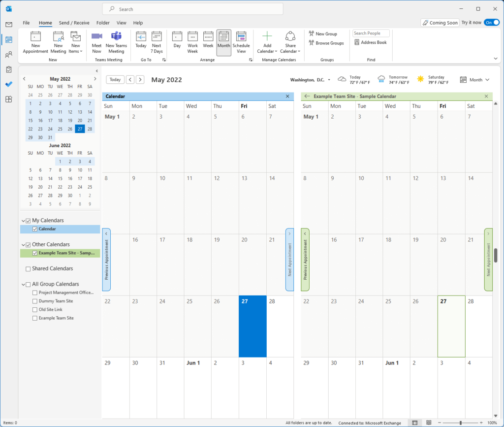Screen dimensions: 504x427
Task: Click the zoom slider handle
Action: click(x=461, y=423)
